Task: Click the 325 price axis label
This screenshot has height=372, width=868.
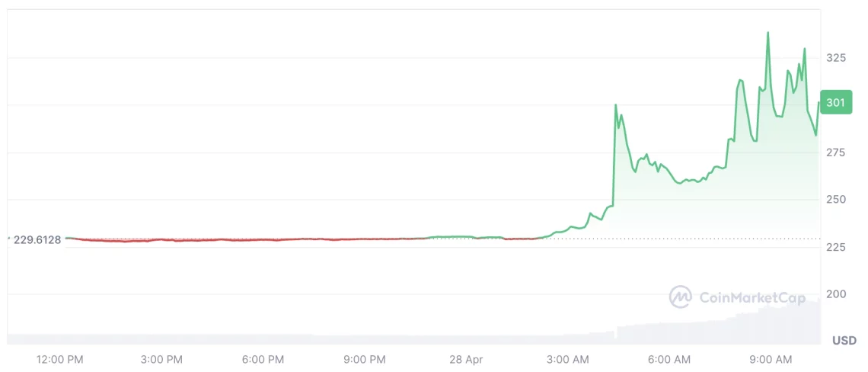Action: (x=836, y=57)
